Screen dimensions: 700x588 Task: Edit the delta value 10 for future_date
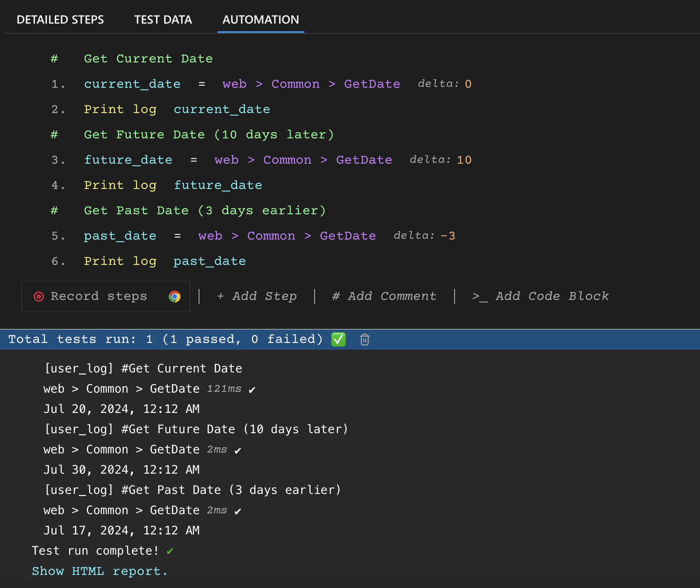click(464, 160)
